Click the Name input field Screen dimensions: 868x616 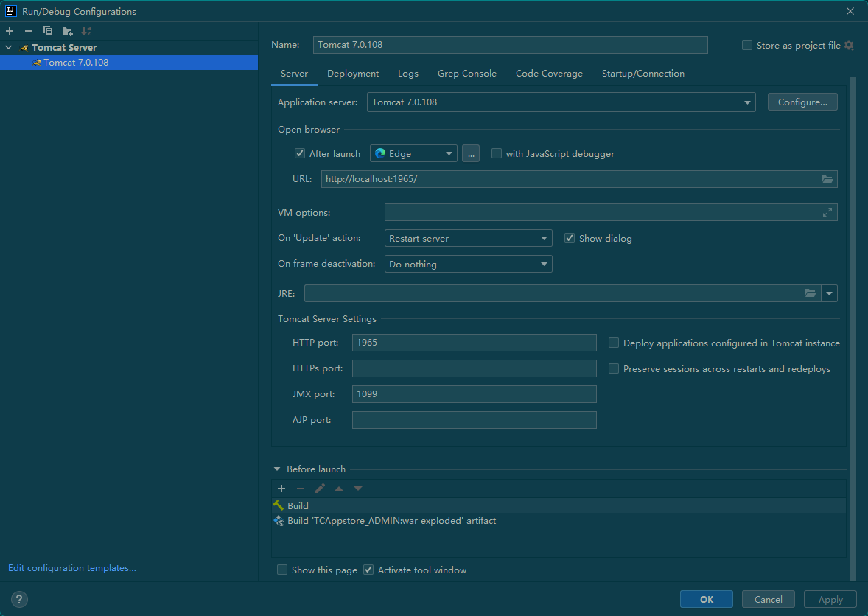coord(511,45)
